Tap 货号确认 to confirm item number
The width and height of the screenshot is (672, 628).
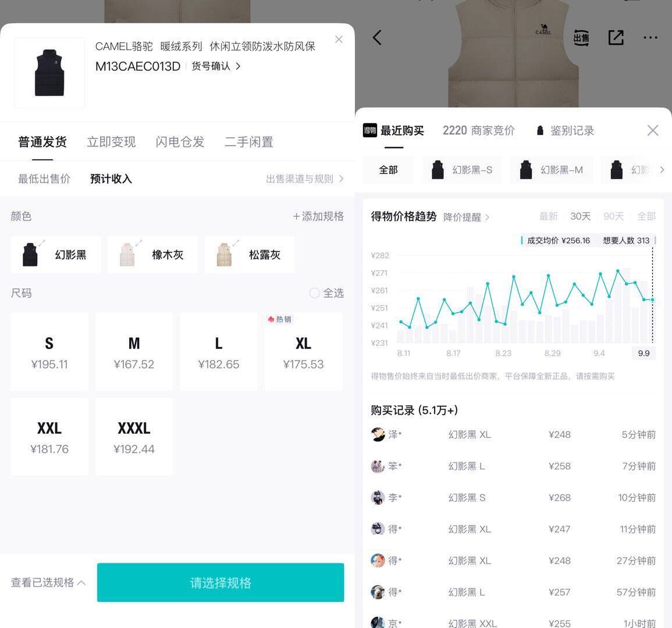point(216,66)
